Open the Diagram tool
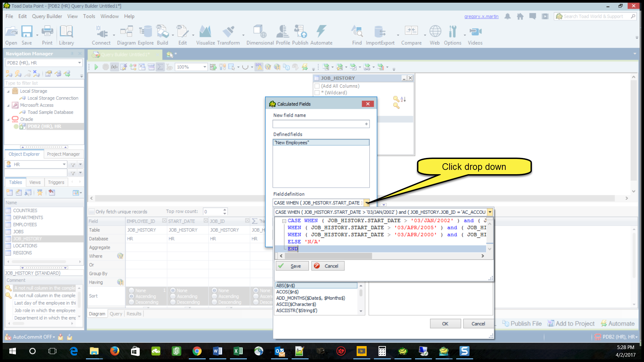 [x=126, y=35]
